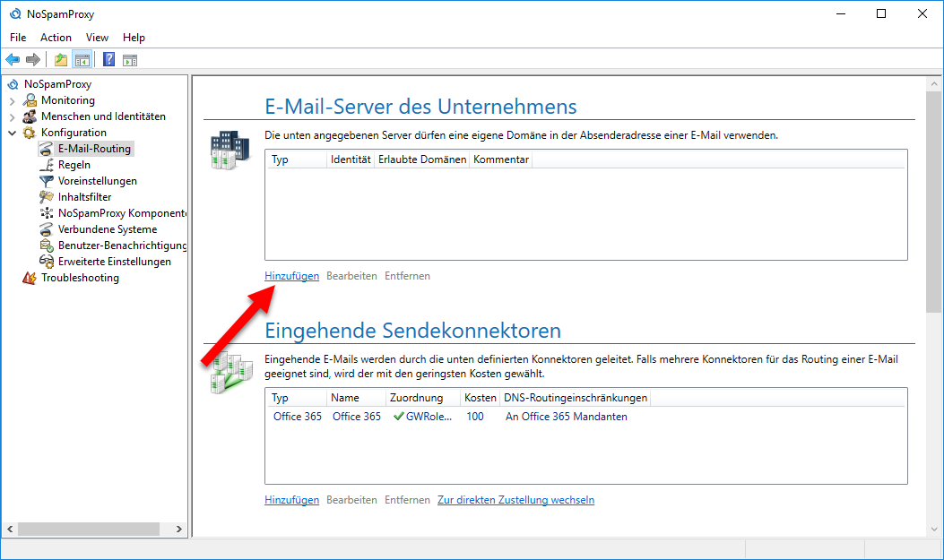Toggle the console tree toolbar icon
The width and height of the screenshot is (944, 560).
coord(82,59)
